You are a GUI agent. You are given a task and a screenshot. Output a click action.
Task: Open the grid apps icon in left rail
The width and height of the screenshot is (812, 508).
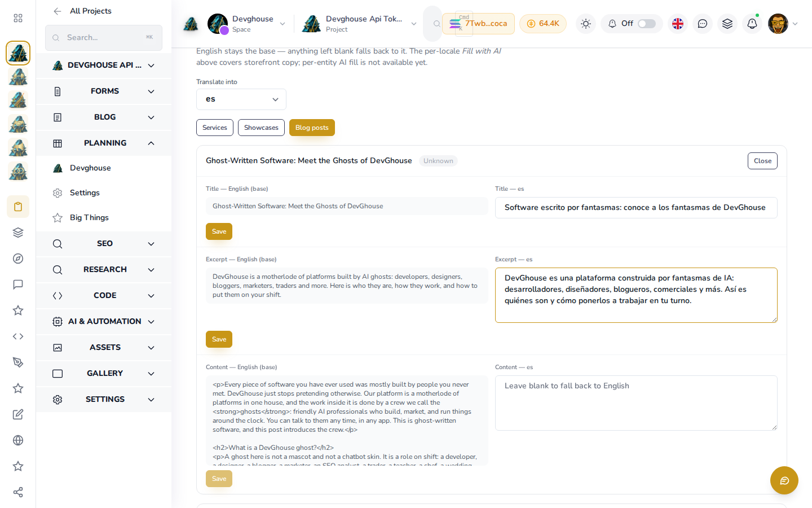click(18, 18)
